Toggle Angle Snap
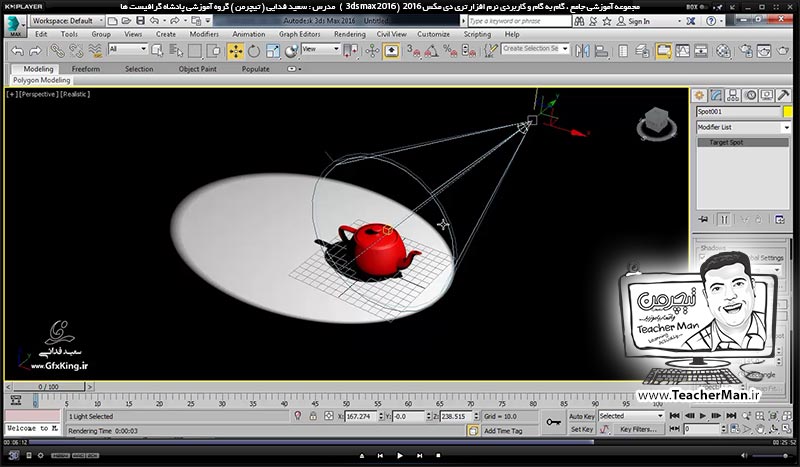This screenshot has height=467, width=800. pyautogui.click(x=432, y=51)
